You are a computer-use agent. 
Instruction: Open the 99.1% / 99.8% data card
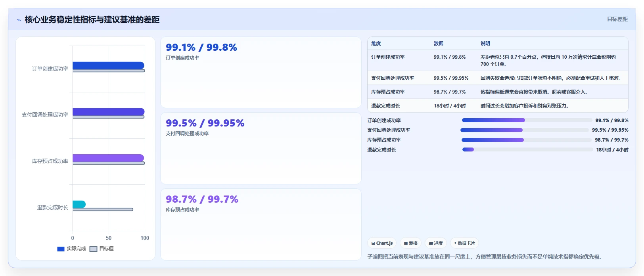click(x=261, y=73)
